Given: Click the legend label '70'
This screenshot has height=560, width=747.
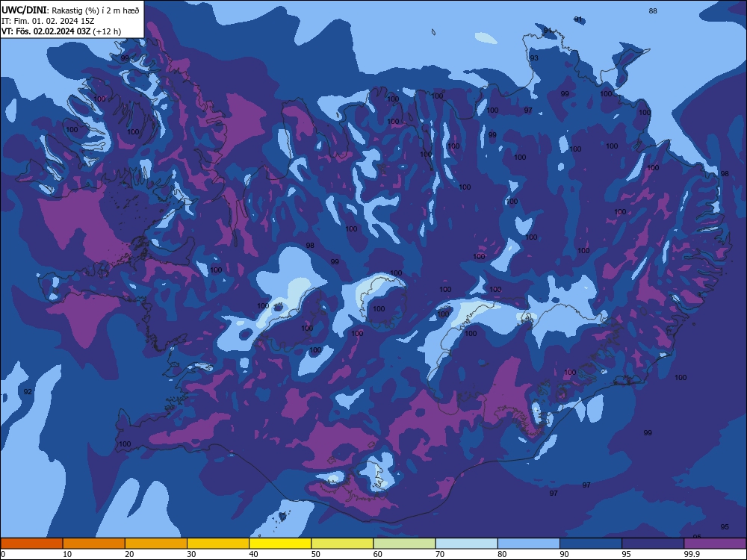Looking at the screenshot, I should pos(440,554).
